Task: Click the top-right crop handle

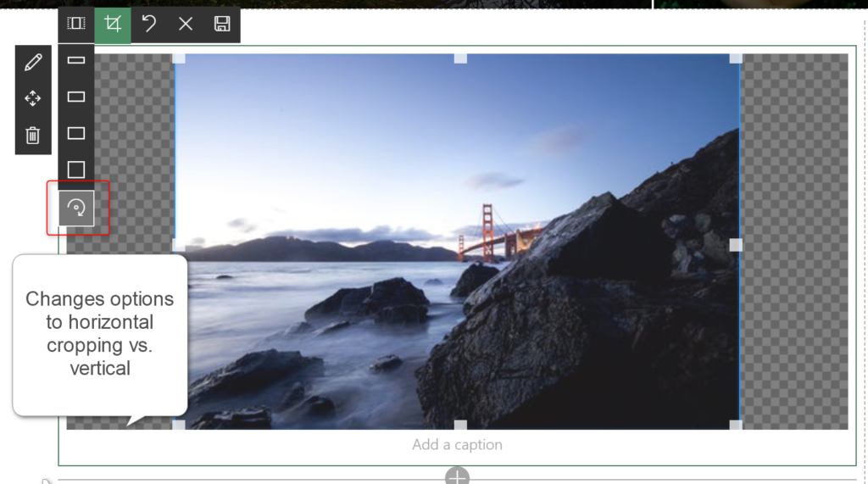Action: click(x=736, y=58)
